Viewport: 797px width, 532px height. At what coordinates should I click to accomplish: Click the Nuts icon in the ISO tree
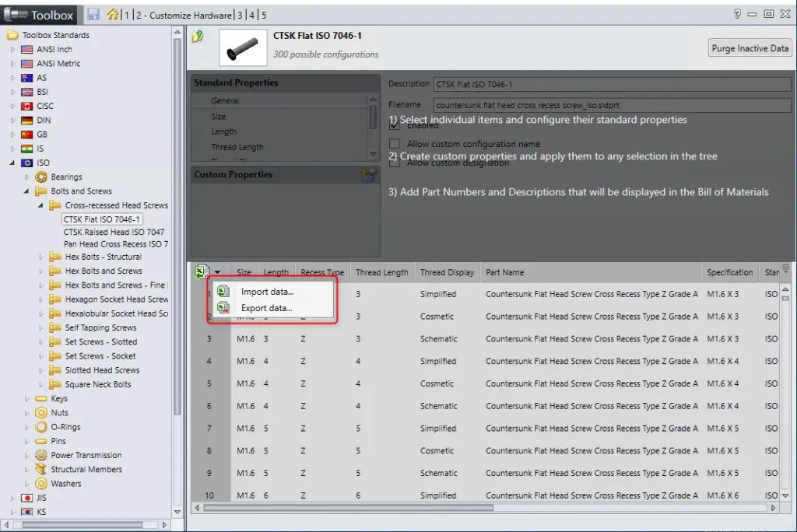[41, 412]
